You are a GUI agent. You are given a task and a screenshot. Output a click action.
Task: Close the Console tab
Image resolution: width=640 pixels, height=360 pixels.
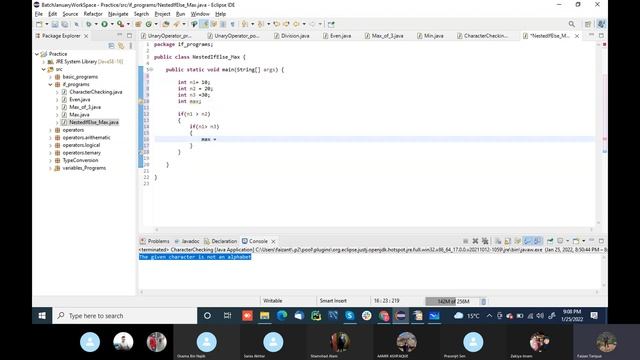273,241
